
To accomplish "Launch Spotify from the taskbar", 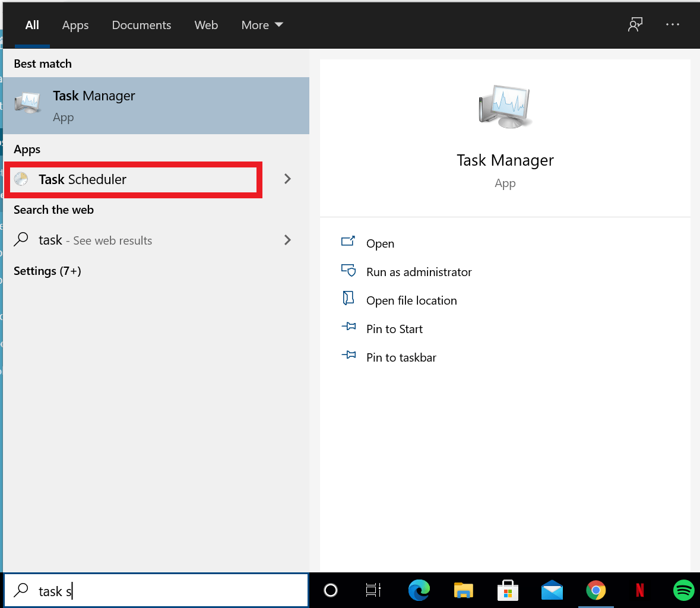I will (x=683, y=590).
